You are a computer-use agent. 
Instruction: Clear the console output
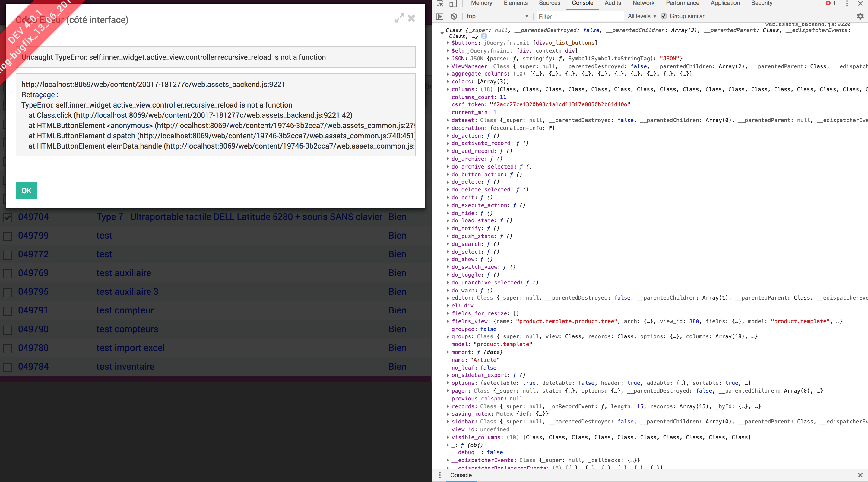click(454, 16)
